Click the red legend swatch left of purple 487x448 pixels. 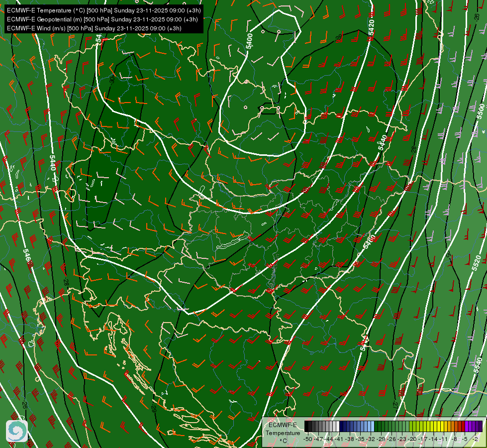point(463,426)
